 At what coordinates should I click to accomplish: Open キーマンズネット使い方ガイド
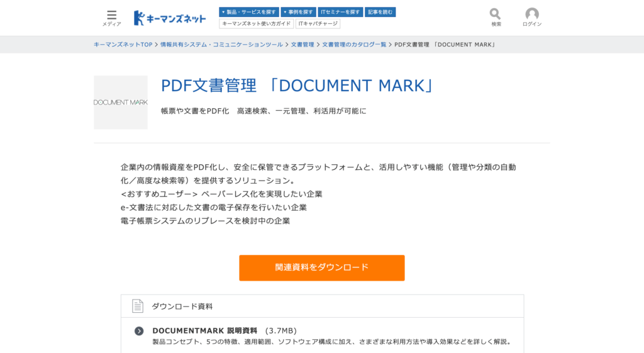pos(257,24)
